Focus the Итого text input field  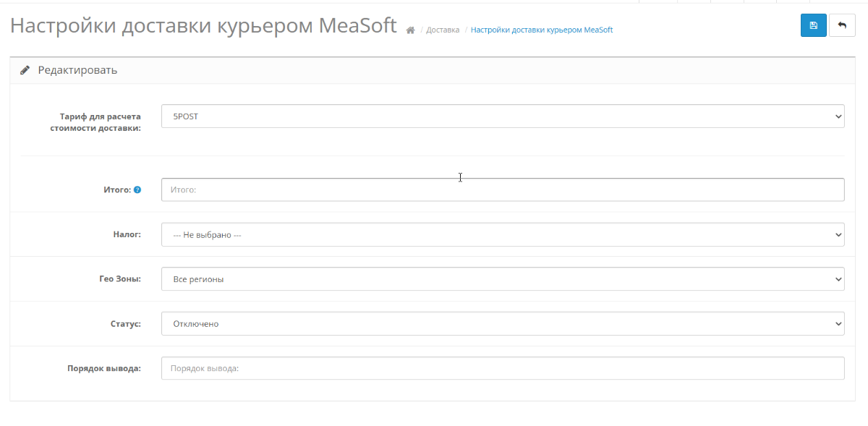point(503,189)
